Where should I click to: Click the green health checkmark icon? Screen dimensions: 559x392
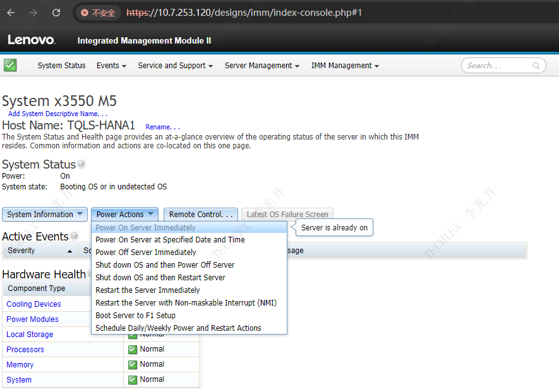pos(10,65)
